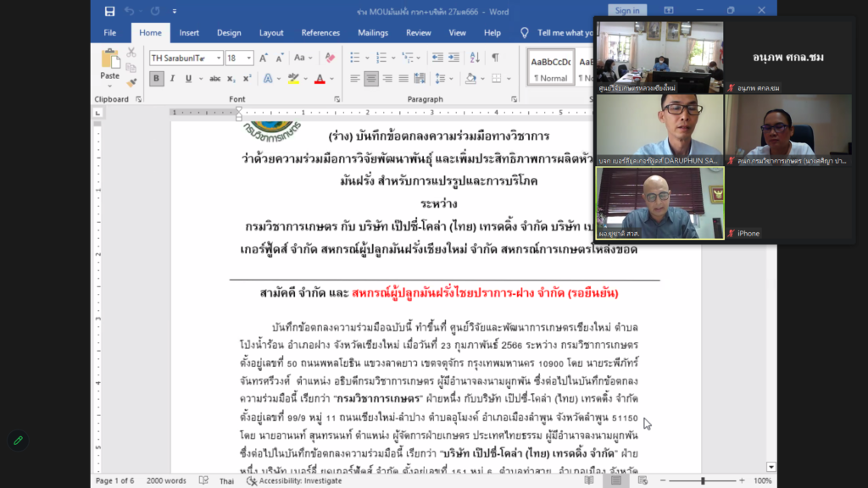Open the File menu

click(109, 33)
